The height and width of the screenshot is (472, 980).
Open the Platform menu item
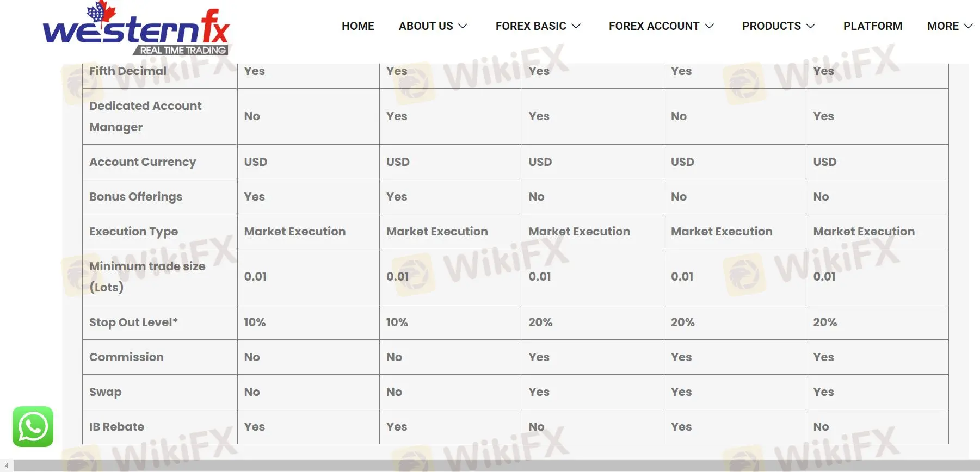(x=873, y=26)
